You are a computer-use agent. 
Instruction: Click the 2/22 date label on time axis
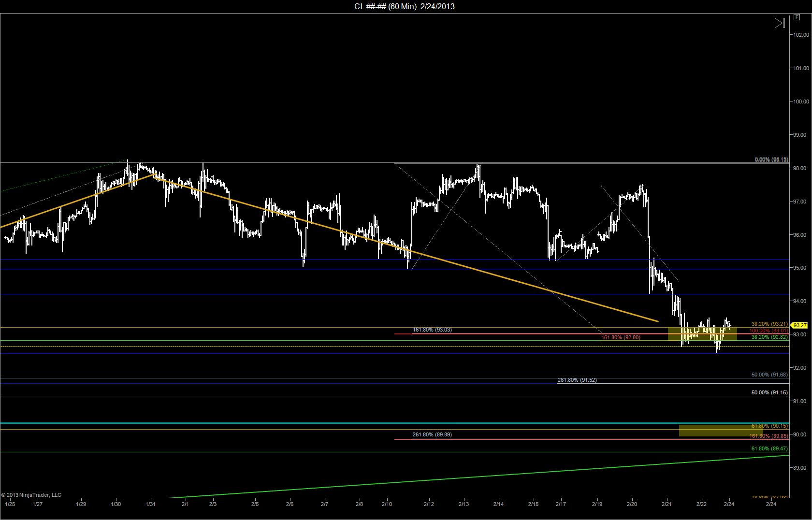coord(701,504)
